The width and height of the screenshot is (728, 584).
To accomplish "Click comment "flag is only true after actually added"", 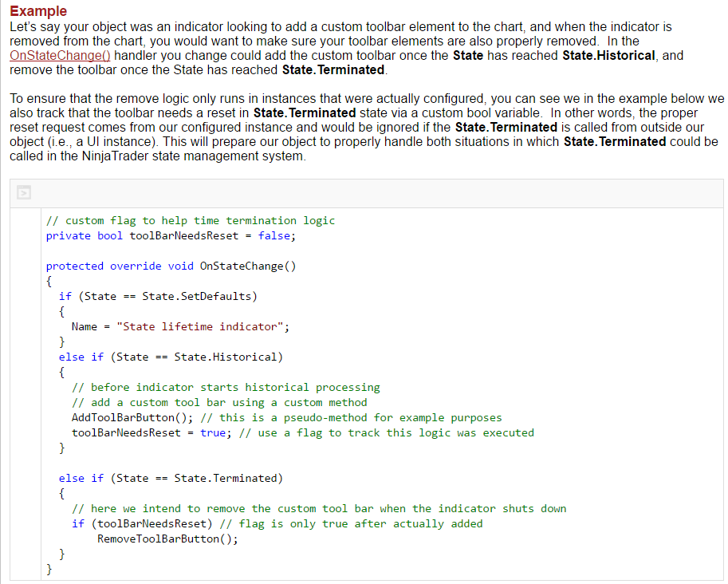I will [351, 523].
